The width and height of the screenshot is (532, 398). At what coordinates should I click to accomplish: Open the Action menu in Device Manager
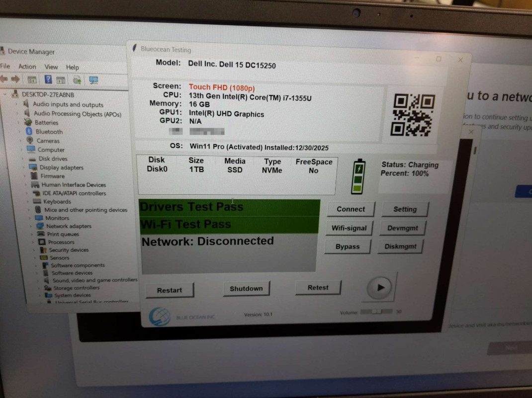[27, 67]
